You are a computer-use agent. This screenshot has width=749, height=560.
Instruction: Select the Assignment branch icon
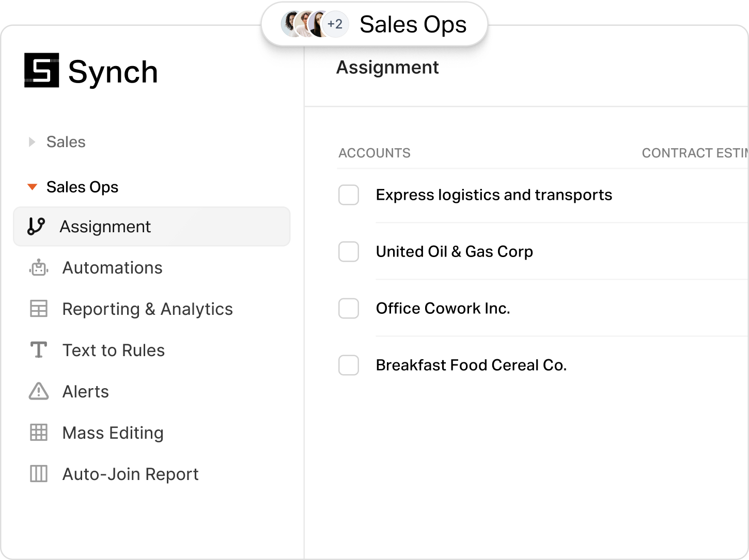point(36,227)
